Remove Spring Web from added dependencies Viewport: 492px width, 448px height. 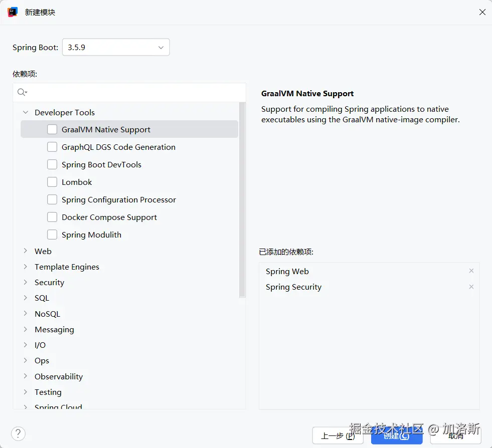471,271
